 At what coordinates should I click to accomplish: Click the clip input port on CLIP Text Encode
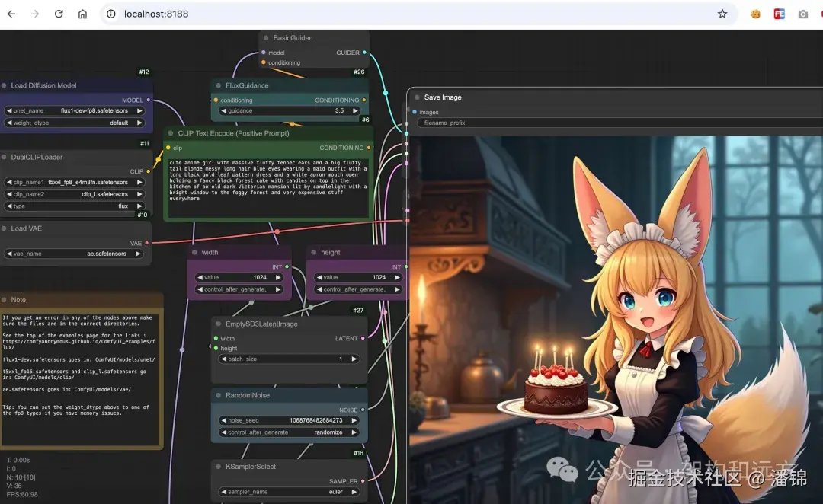168,148
